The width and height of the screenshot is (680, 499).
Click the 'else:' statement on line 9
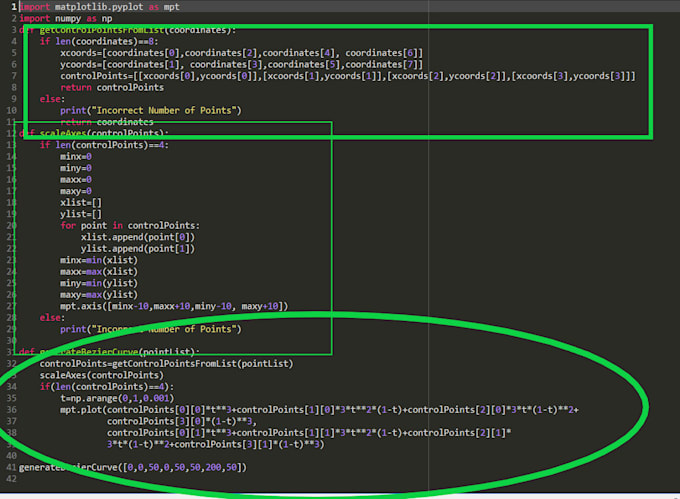pos(52,99)
